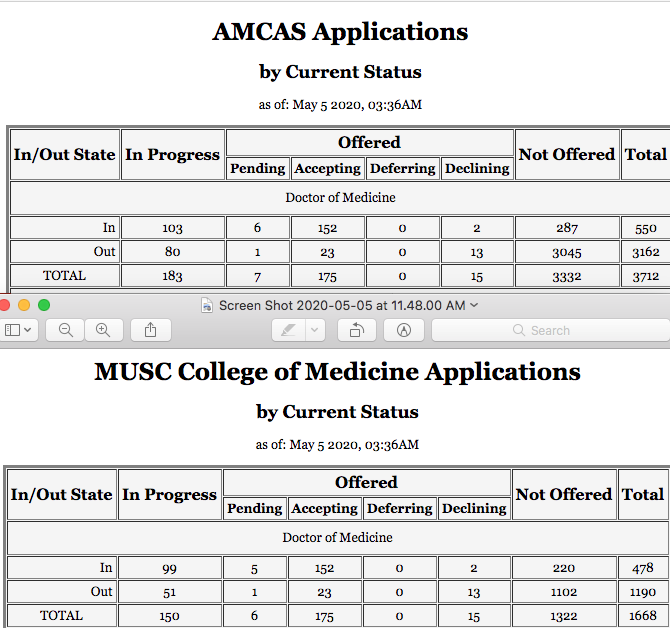The width and height of the screenshot is (670, 628).
Task: Click into the Search field
Action: (x=551, y=330)
